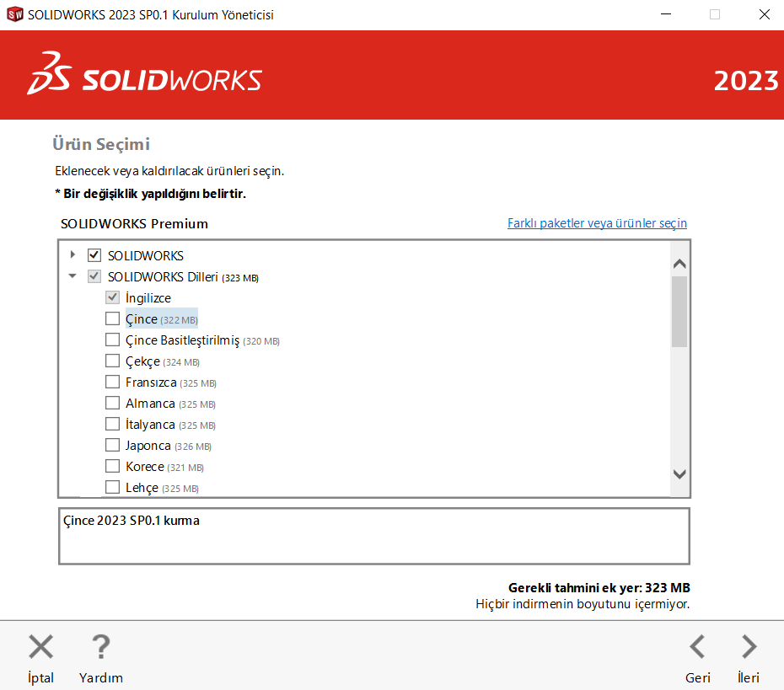Click the Lehçe (325 MB) row label

162,488
